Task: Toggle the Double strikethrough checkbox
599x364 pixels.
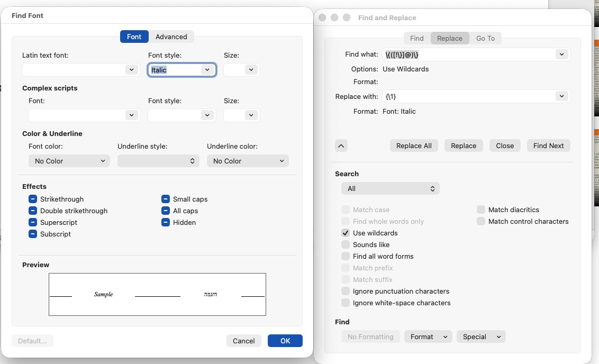Action: coord(33,211)
